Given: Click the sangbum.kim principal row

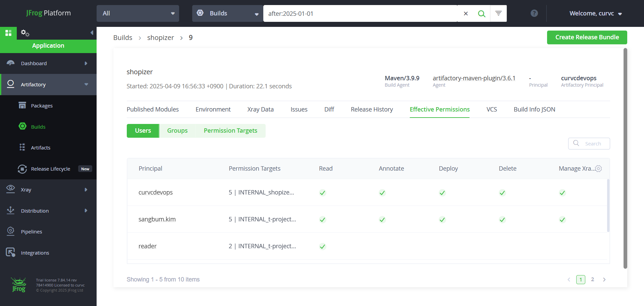Looking at the screenshot, I should pos(367,219).
